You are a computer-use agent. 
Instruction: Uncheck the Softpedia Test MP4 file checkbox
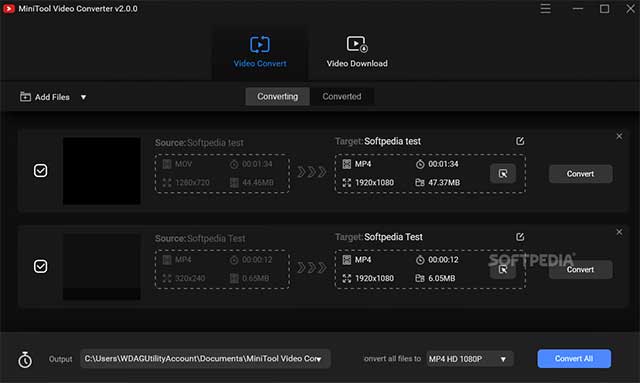(40, 267)
